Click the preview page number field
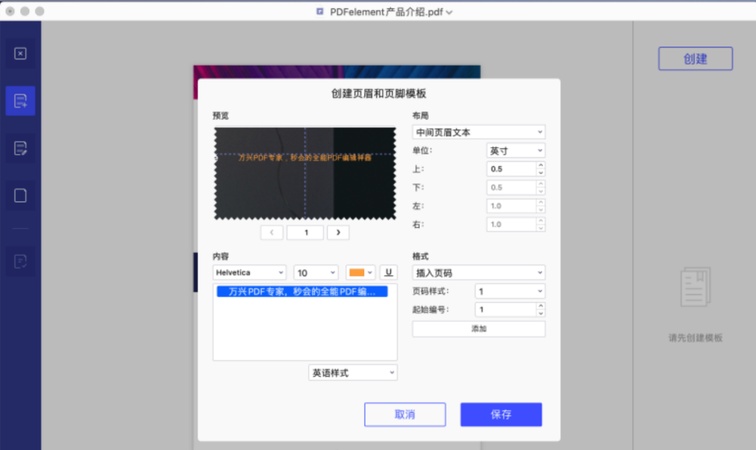This screenshot has height=450, width=756. pyautogui.click(x=305, y=232)
